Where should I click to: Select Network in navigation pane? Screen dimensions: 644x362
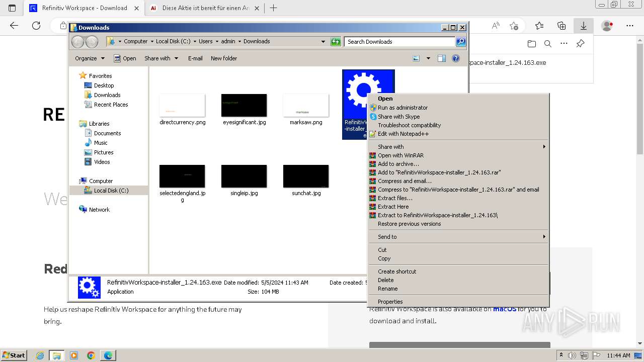pyautogui.click(x=99, y=210)
